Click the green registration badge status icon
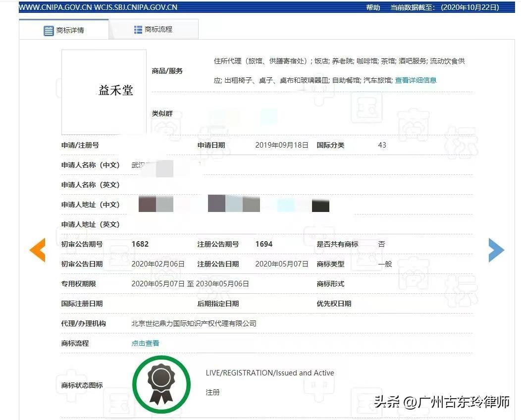 coord(161,384)
